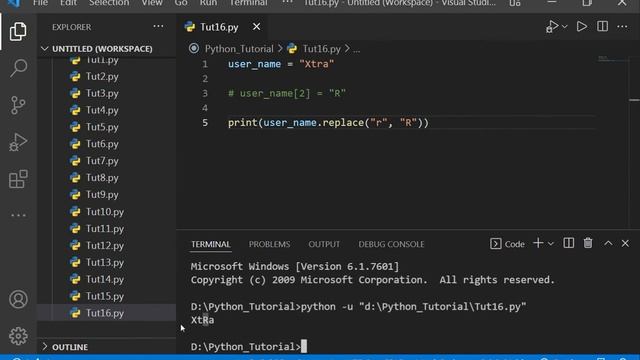Open the Explorer view in activity bar
Screen dimensions: 640x360
pyautogui.click(x=18, y=31)
